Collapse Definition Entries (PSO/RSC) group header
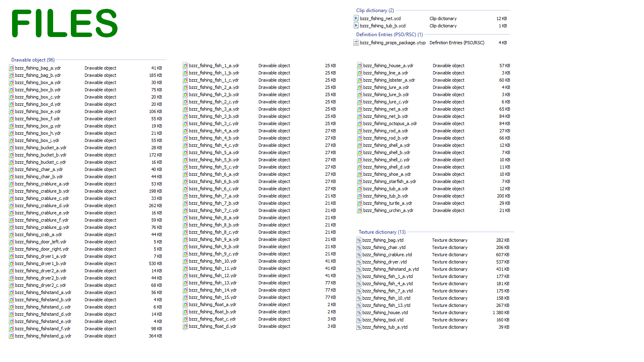This screenshot has width=644, height=362. 389,35
